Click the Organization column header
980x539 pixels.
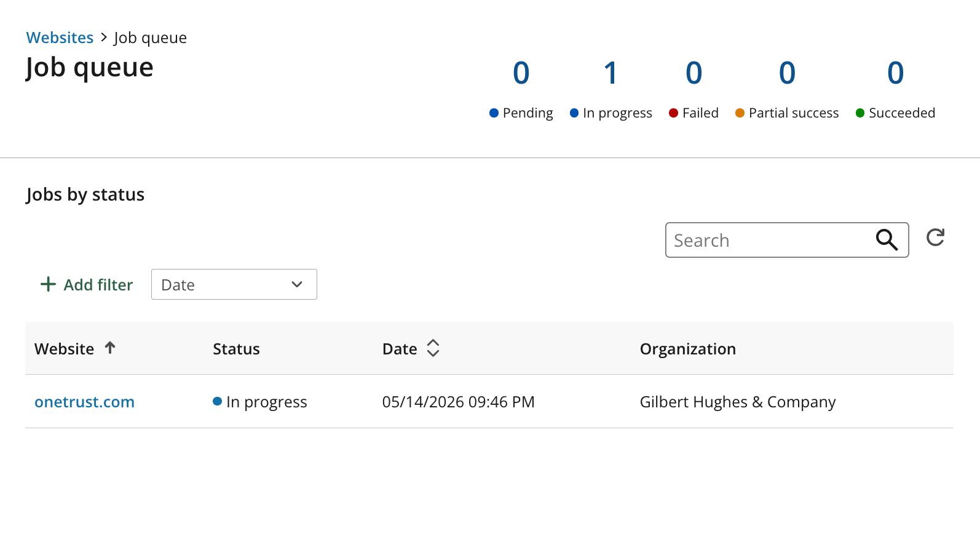[687, 349]
